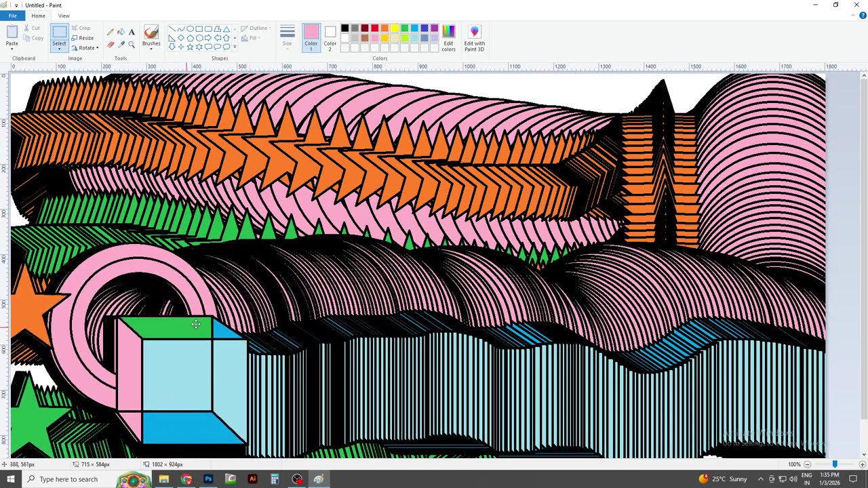Click Zoom out minus button
This screenshot has width=868, height=488.
tap(806, 464)
